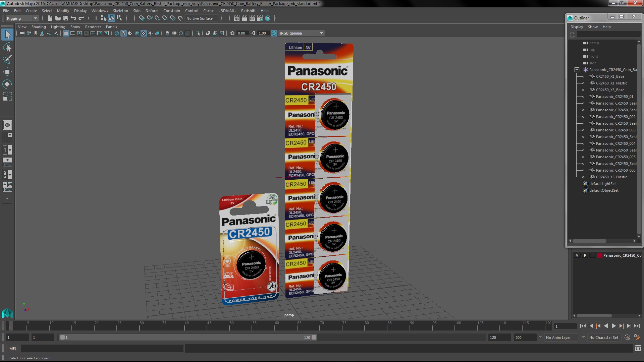The image size is (644, 362).
Task: Activate the Lasso select tool
Action: [x=7, y=47]
